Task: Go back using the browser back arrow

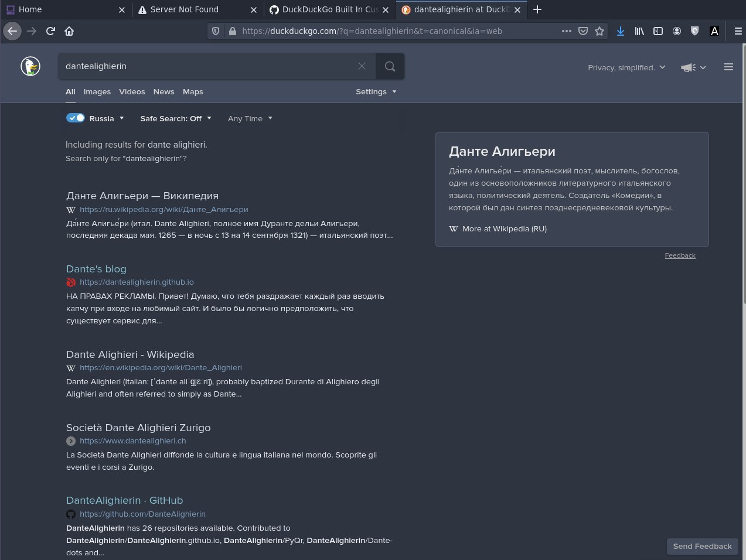Action: coord(12,31)
